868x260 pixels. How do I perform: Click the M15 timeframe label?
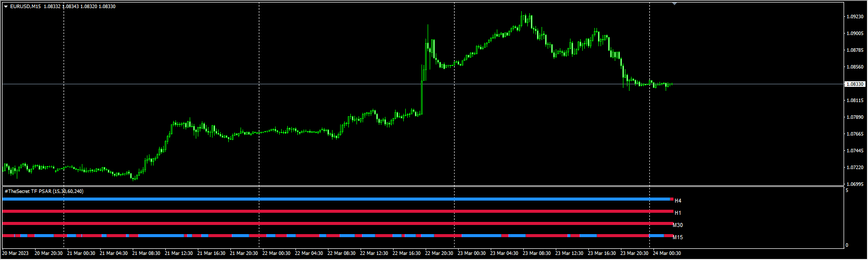pyautogui.click(x=678, y=237)
